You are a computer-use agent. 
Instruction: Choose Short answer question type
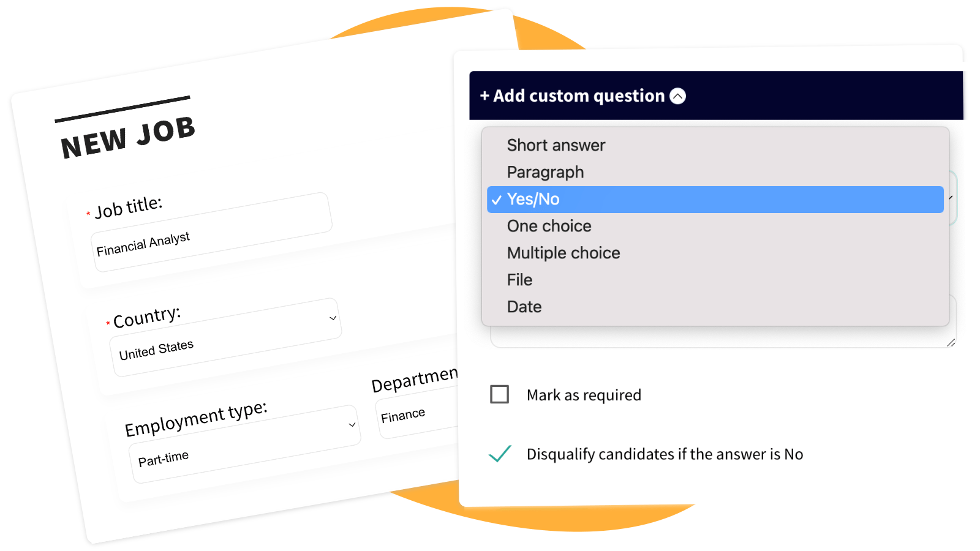pos(556,146)
